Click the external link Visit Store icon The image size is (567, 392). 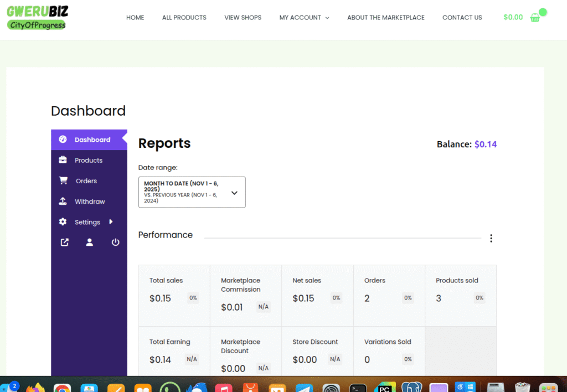click(x=64, y=243)
